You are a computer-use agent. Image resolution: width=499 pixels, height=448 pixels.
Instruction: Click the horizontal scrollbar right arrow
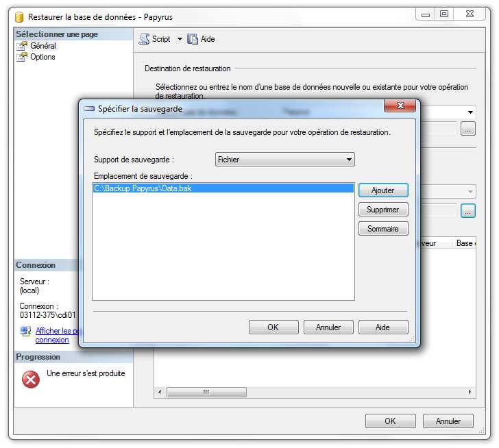click(470, 393)
